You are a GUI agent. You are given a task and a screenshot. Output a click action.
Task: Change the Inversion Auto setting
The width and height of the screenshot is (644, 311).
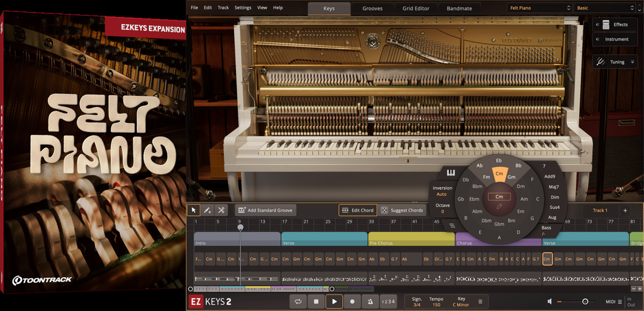pos(442,194)
